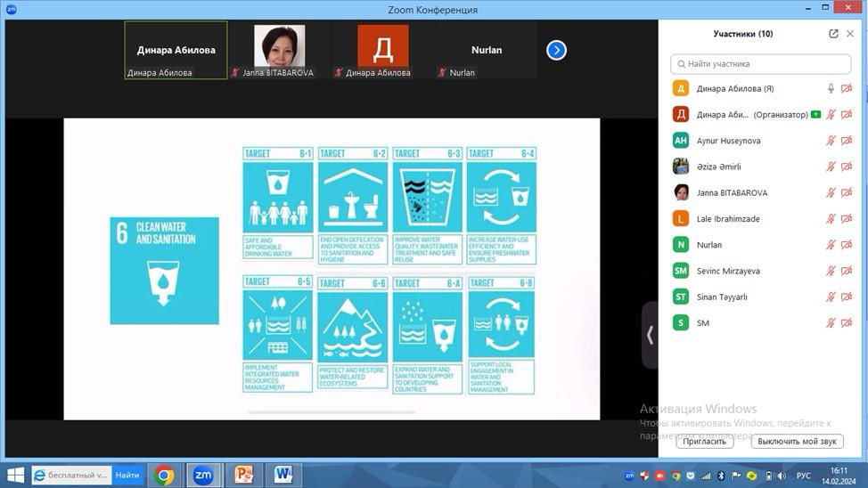The height and width of the screenshot is (488, 868).
Task: Click muted mic icon for Lale Ibrahimzade
Action: [831, 218]
